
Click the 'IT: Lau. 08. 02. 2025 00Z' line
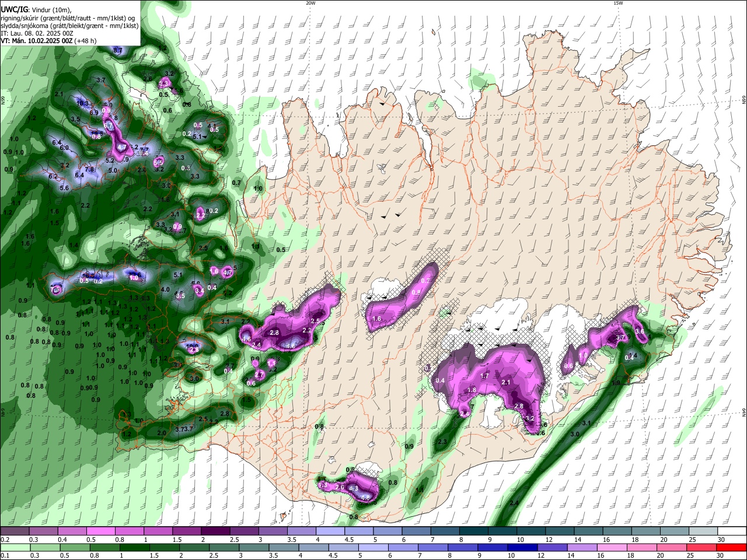(37, 33)
